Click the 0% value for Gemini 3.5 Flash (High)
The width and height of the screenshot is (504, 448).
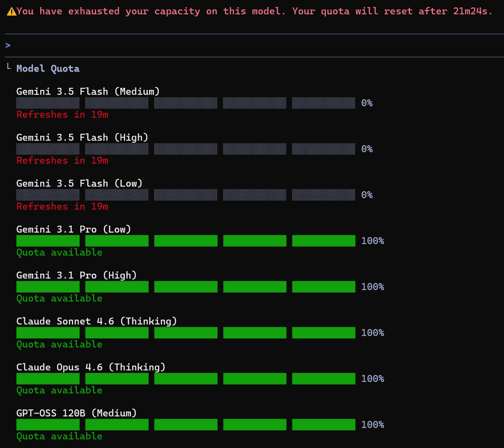(x=367, y=149)
